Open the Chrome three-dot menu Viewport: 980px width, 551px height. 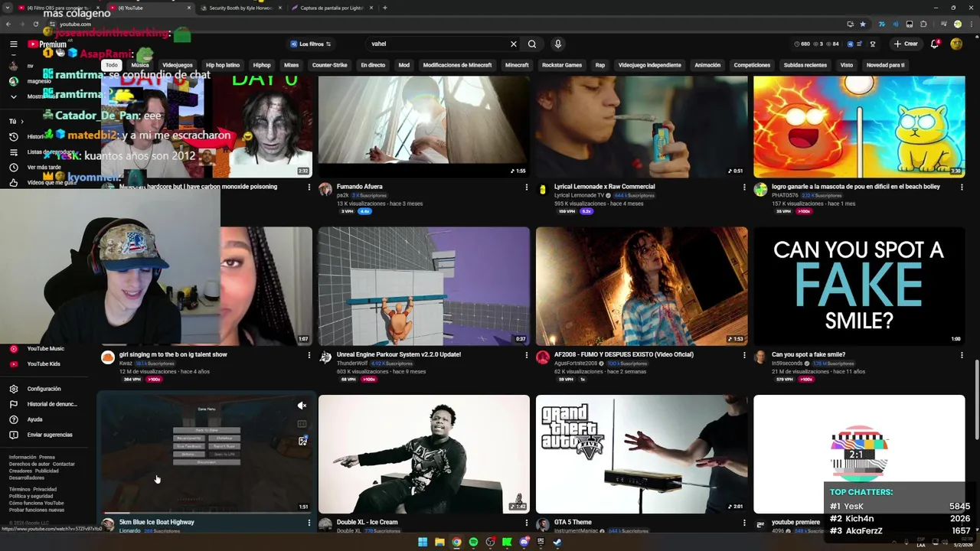click(x=970, y=24)
